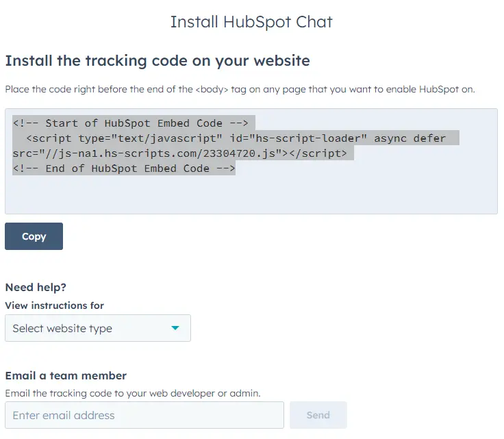This screenshot has width=504, height=439.
Task: Open the Select website type dropdown
Action: pyautogui.click(x=97, y=328)
